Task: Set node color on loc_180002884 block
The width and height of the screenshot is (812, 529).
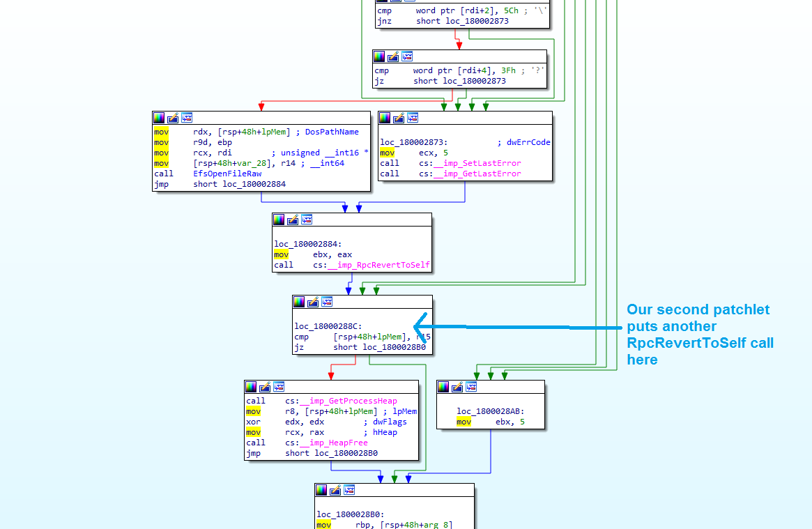Action: pos(279,220)
